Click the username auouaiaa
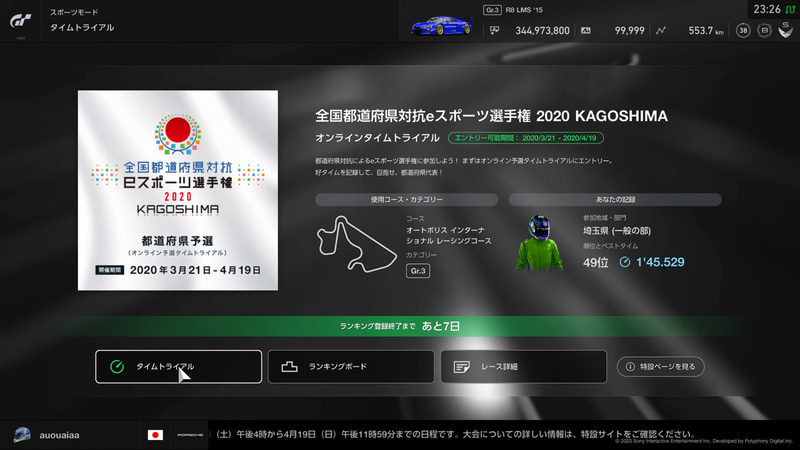Image resolution: width=800 pixels, height=450 pixels. (x=59, y=435)
